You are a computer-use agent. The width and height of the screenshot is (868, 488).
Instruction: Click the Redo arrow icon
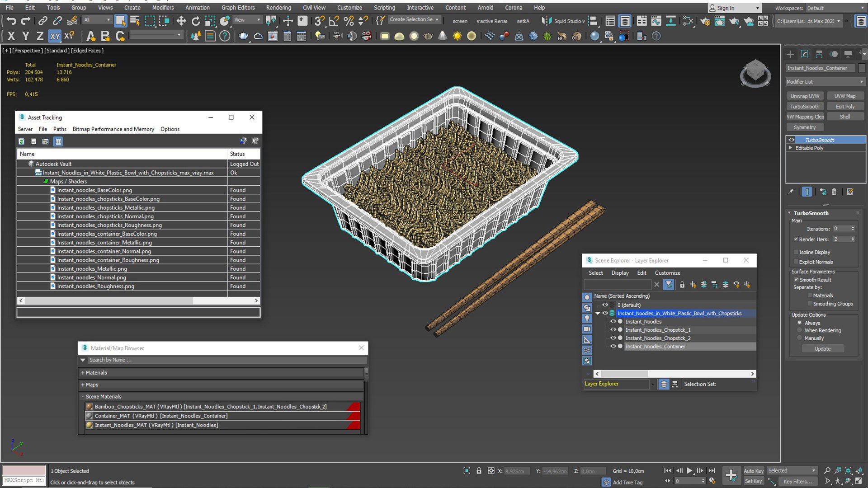tap(26, 21)
